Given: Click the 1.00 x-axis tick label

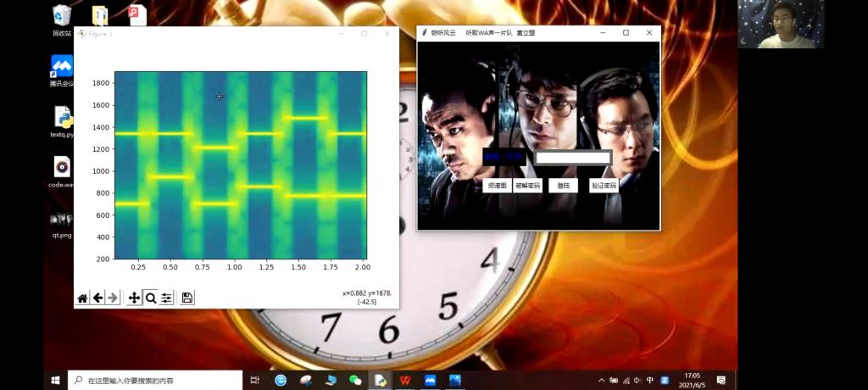Looking at the screenshot, I should click(x=234, y=267).
